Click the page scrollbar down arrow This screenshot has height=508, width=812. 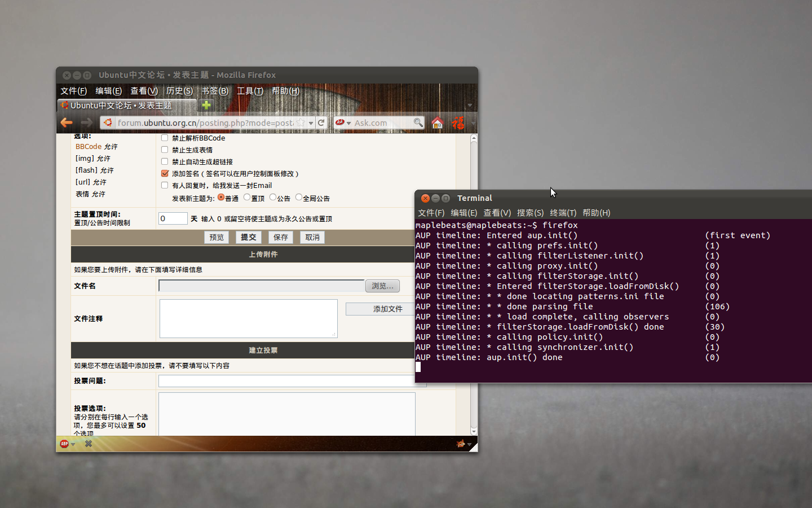(474, 431)
